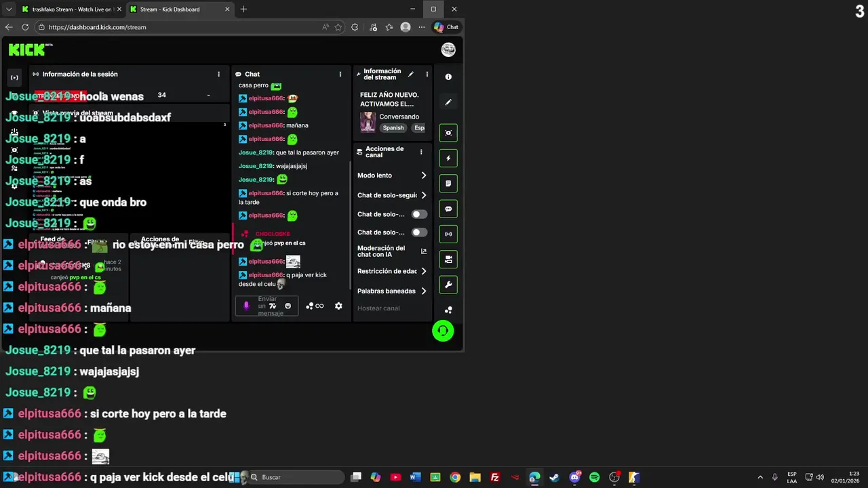Image resolution: width=868 pixels, height=488 pixels.
Task: Click the FELIZ AÑO NUEVO stream title
Action: coord(389,100)
